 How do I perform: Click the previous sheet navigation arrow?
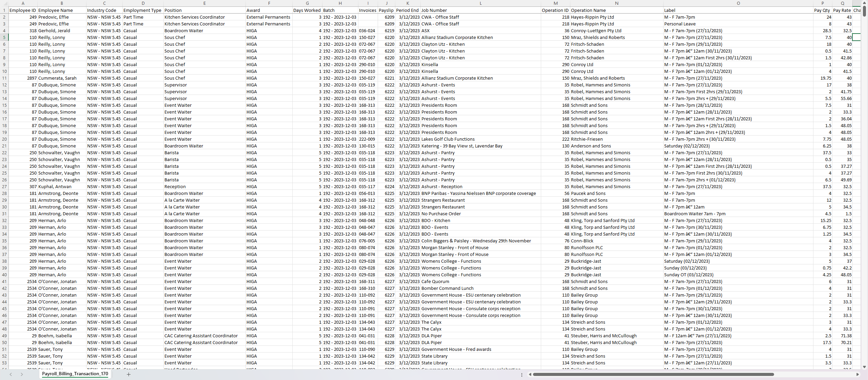[x=11, y=374]
